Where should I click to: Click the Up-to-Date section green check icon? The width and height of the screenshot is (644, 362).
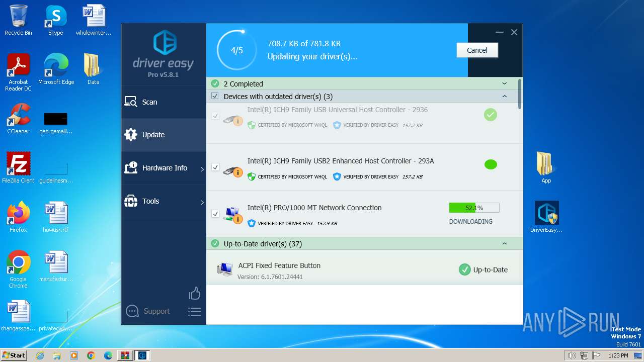tap(215, 243)
